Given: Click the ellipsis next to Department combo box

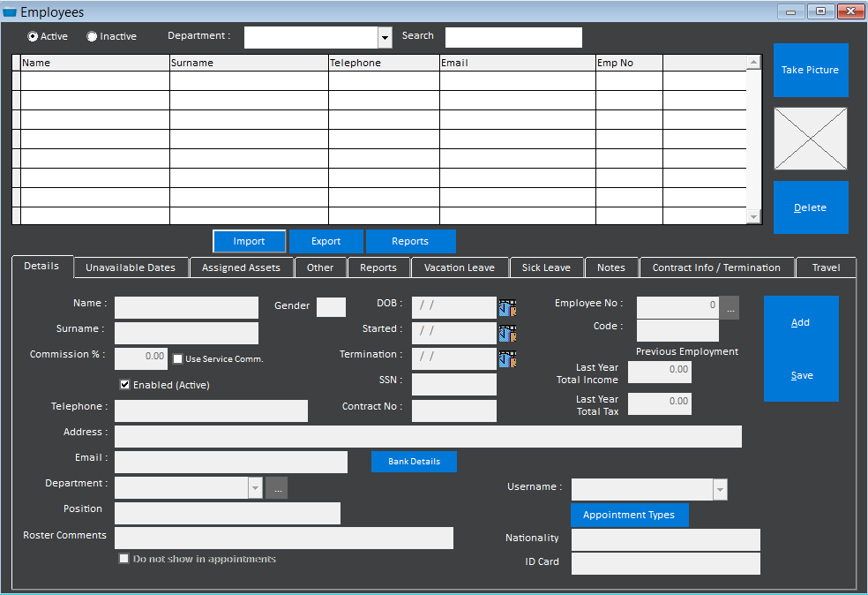Looking at the screenshot, I should click(x=276, y=487).
